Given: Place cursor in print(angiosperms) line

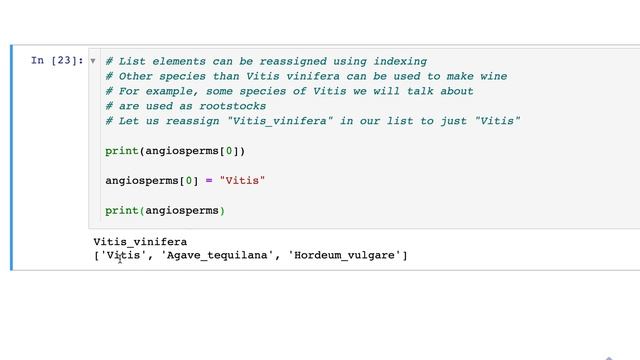Looking at the screenshot, I should pos(165,211).
